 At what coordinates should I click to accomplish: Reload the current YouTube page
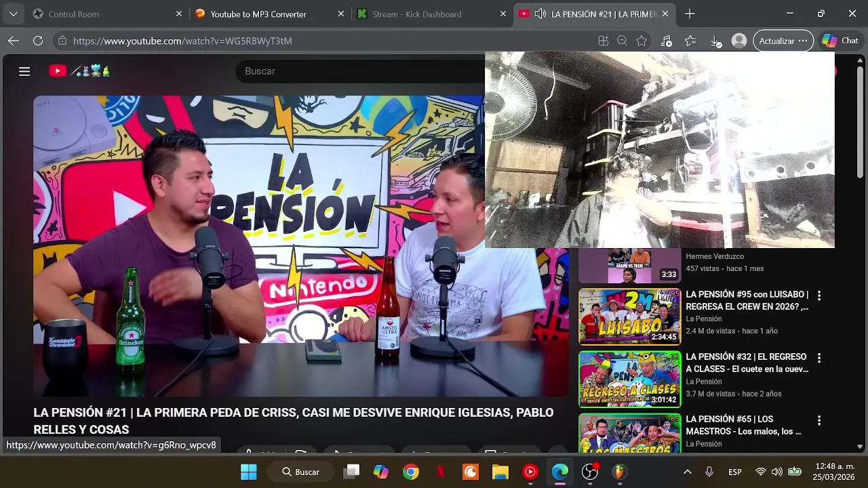pos(38,41)
